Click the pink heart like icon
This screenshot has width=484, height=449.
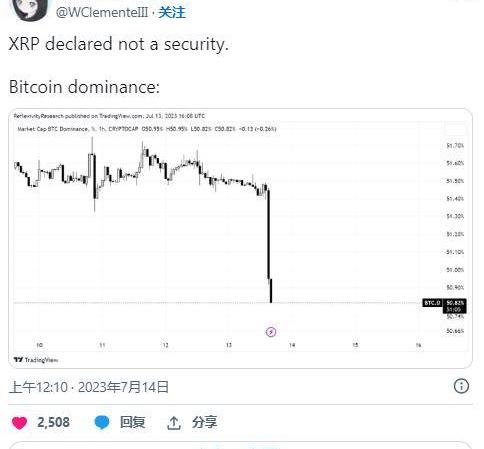(19, 423)
